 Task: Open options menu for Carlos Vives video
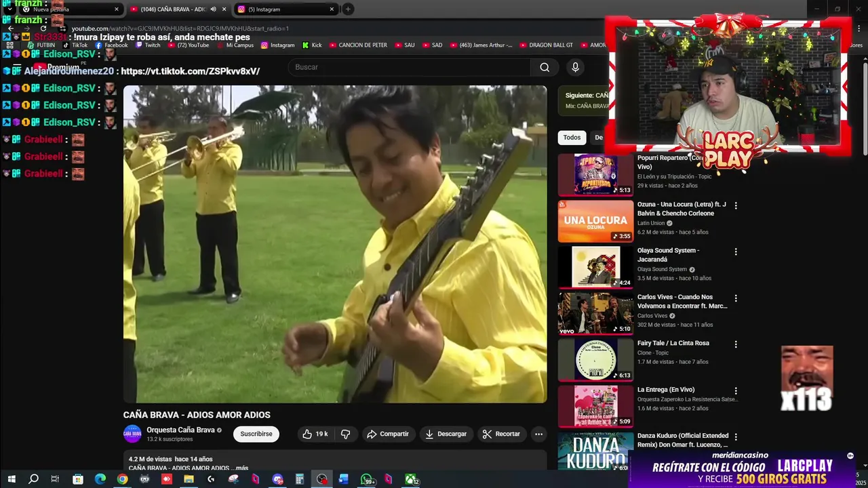736,298
